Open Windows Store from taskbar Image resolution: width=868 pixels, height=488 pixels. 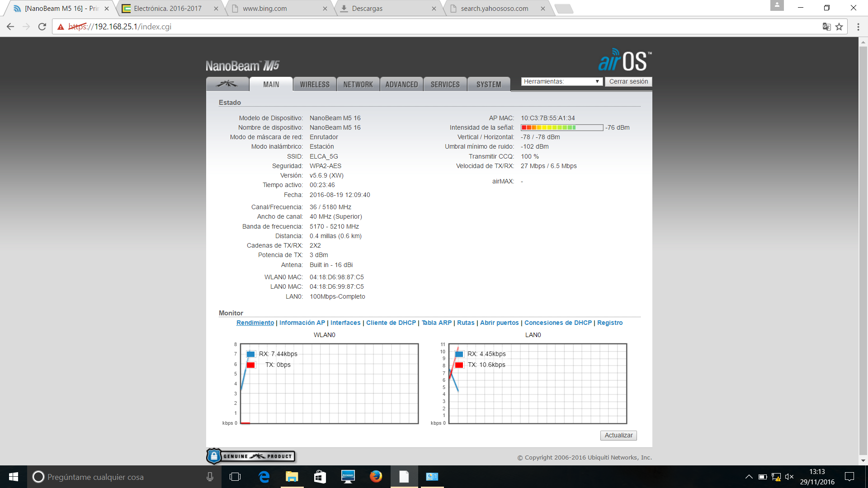pos(320,477)
